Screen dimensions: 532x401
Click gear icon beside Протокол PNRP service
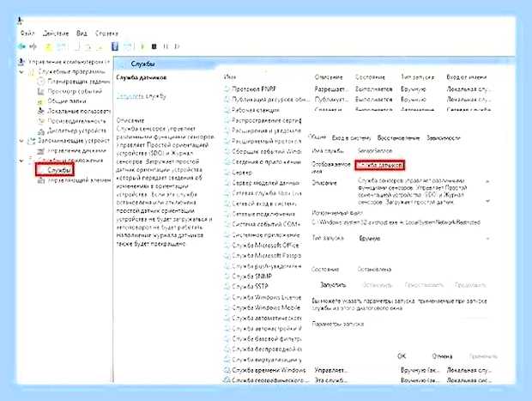click(x=227, y=89)
